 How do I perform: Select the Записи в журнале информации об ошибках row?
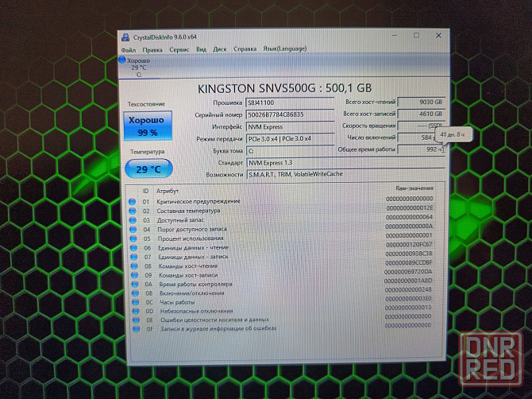coord(283,327)
